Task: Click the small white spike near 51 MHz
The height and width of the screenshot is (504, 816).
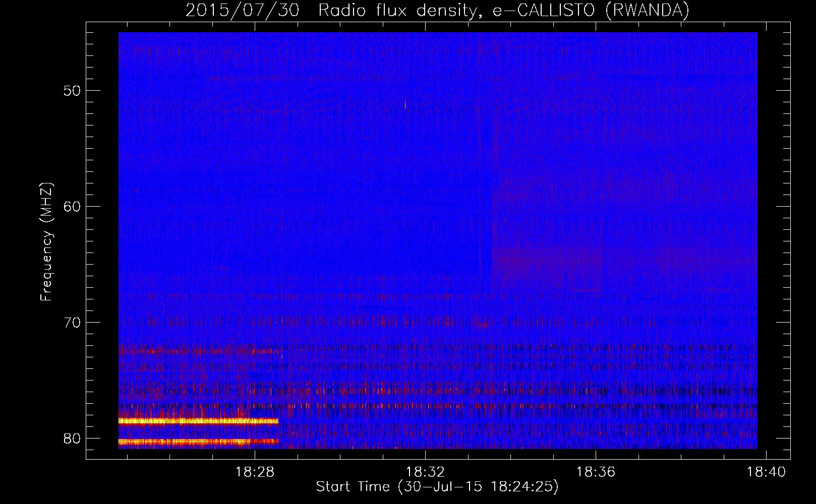Action: pos(405,104)
